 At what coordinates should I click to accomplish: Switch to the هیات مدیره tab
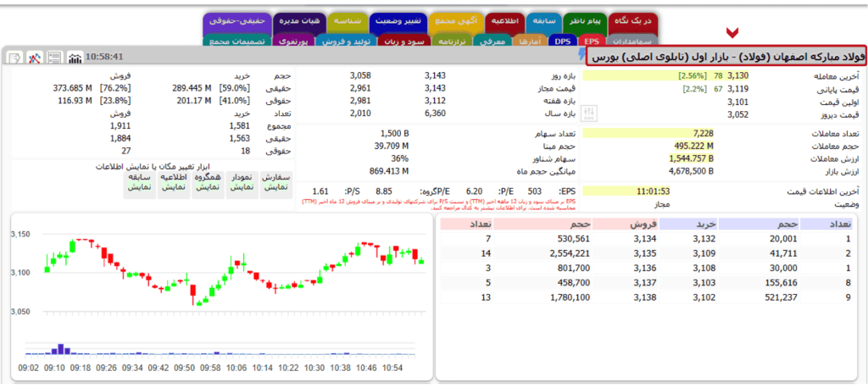(x=289, y=19)
